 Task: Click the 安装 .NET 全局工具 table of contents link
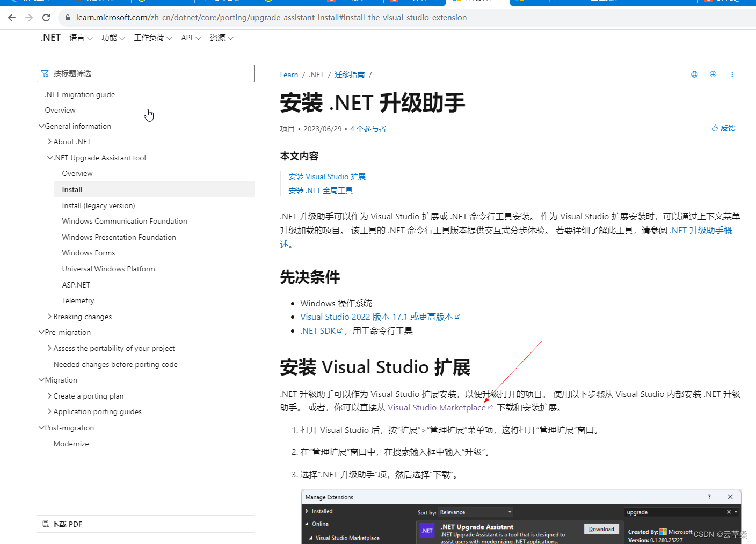coord(320,190)
